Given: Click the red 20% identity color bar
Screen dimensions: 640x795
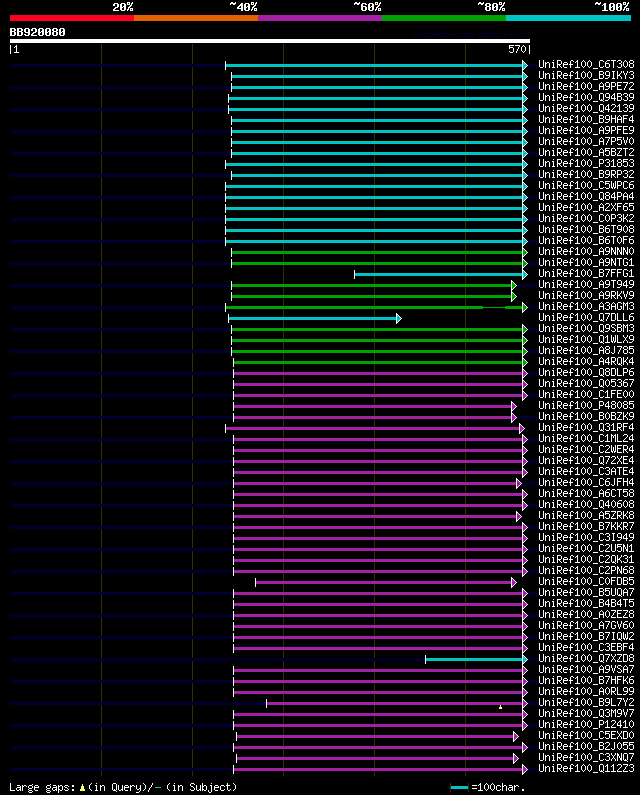Looking at the screenshot, I should coord(72,18).
